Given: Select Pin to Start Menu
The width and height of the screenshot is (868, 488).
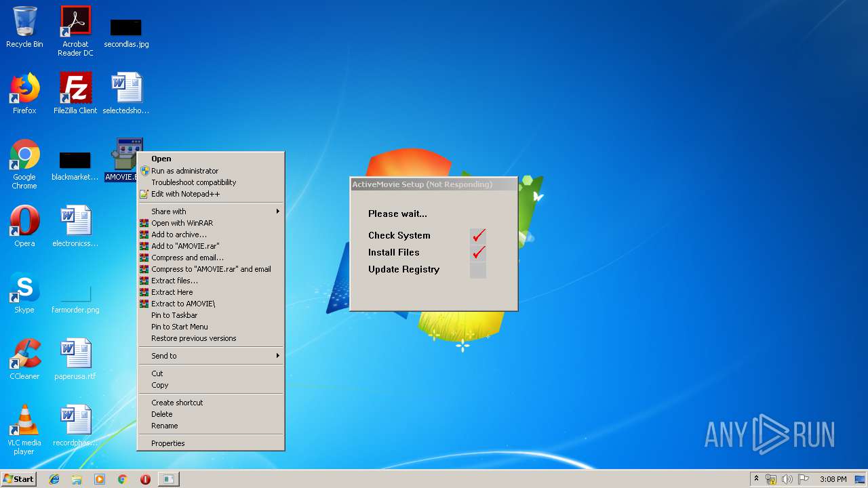Looking at the screenshot, I should click(211, 327).
